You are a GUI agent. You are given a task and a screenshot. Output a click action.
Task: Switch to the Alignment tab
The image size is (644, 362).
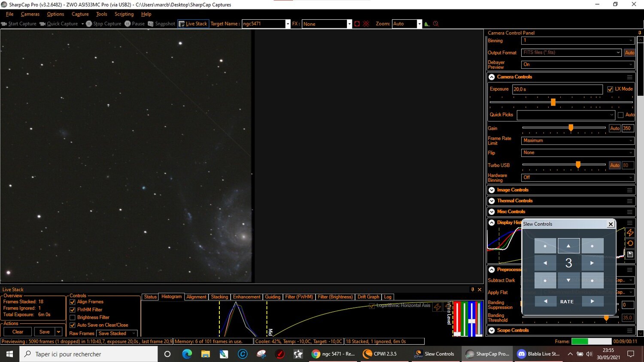[196, 297]
